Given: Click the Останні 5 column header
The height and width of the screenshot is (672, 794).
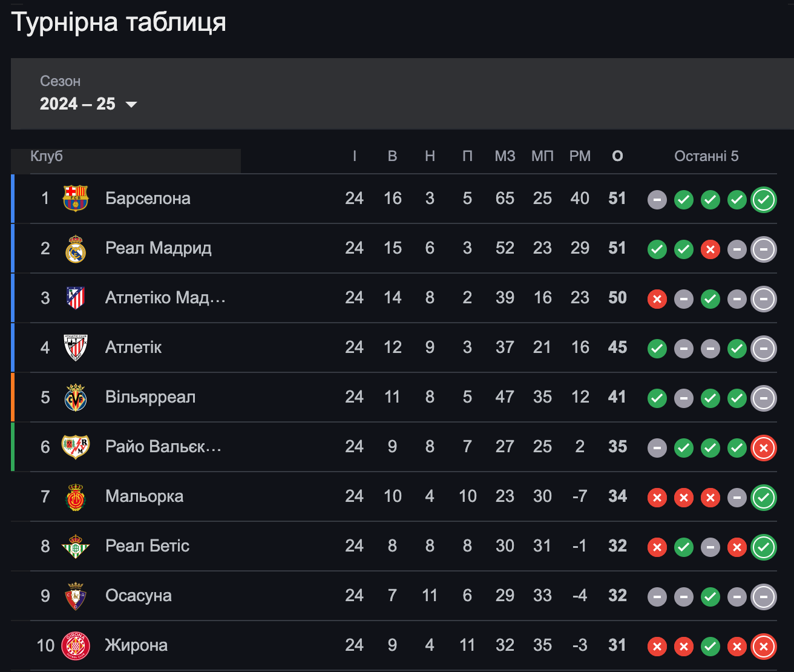Looking at the screenshot, I should pos(706,156).
